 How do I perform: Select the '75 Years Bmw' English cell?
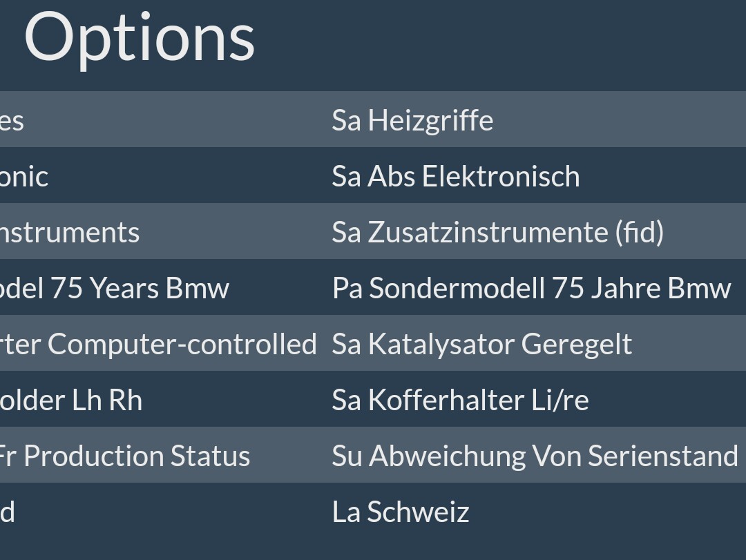pos(114,288)
